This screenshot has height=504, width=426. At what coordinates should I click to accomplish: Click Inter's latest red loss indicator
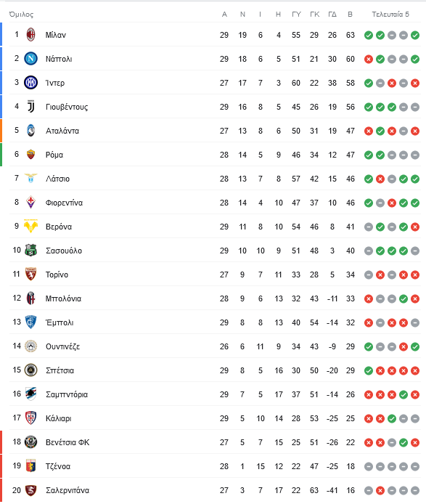click(x=415, y=83)
